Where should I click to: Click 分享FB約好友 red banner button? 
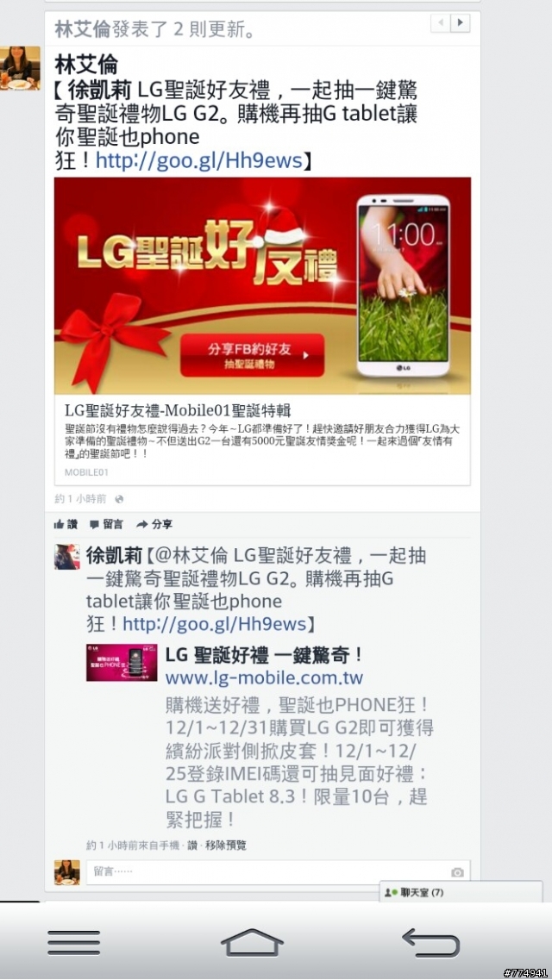[x=252, y=355]
